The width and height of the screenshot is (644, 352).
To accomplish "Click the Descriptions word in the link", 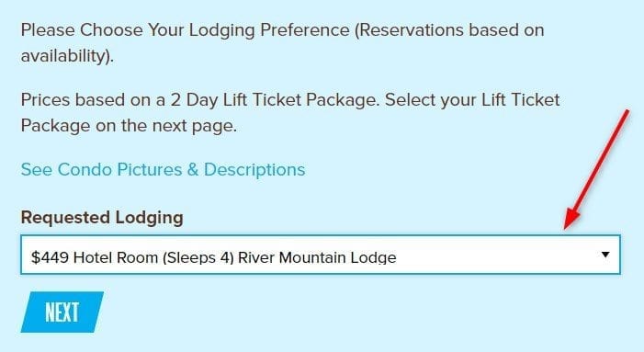I will click(x=254, y=170).
